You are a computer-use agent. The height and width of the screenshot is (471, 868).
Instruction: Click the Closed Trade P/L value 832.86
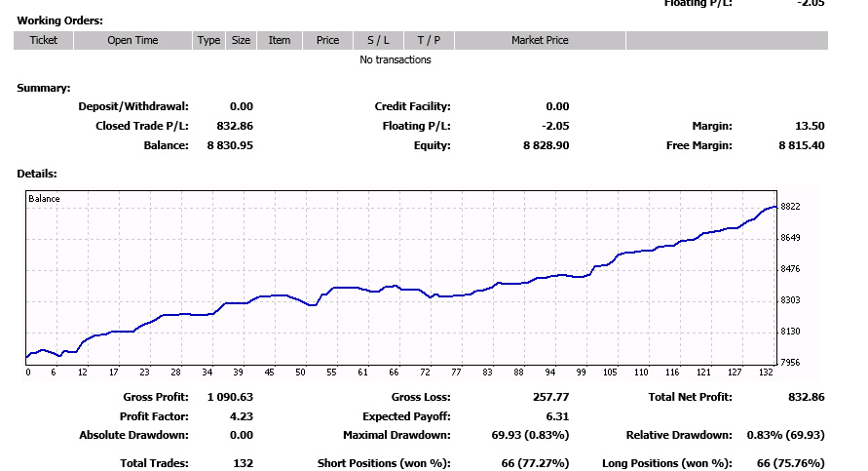(235, 126)
